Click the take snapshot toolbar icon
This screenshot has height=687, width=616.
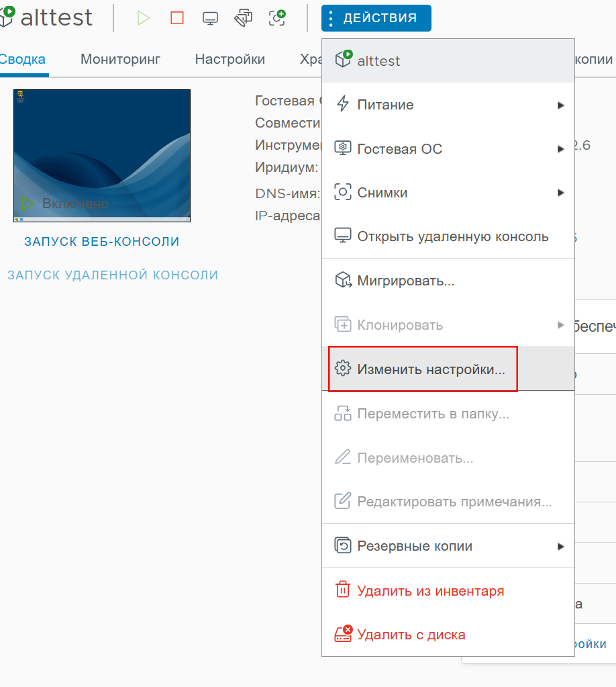point(277,18)
